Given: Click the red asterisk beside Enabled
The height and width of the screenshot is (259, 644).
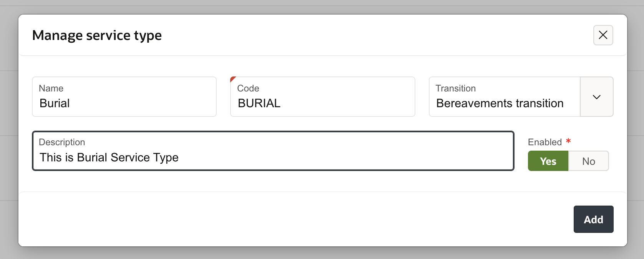Looking at the screenshot, I should click(568, 141).
